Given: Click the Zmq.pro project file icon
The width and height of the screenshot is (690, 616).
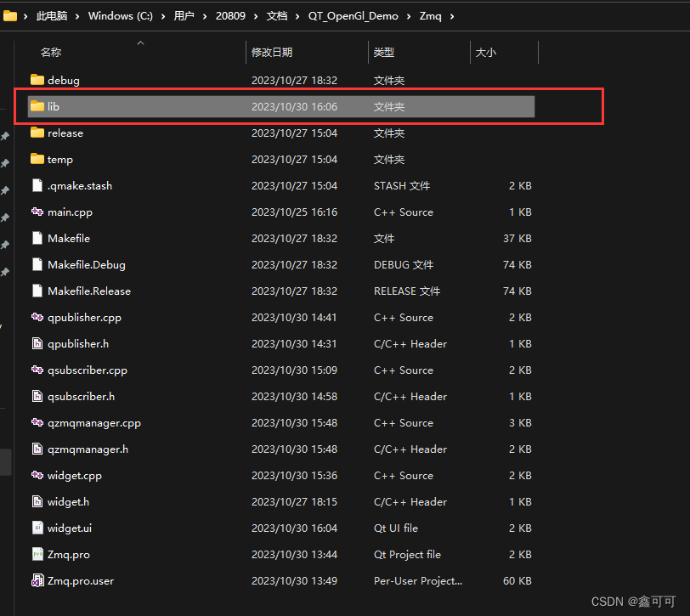Looking at the screenshot, I should [x=37, y=554].
